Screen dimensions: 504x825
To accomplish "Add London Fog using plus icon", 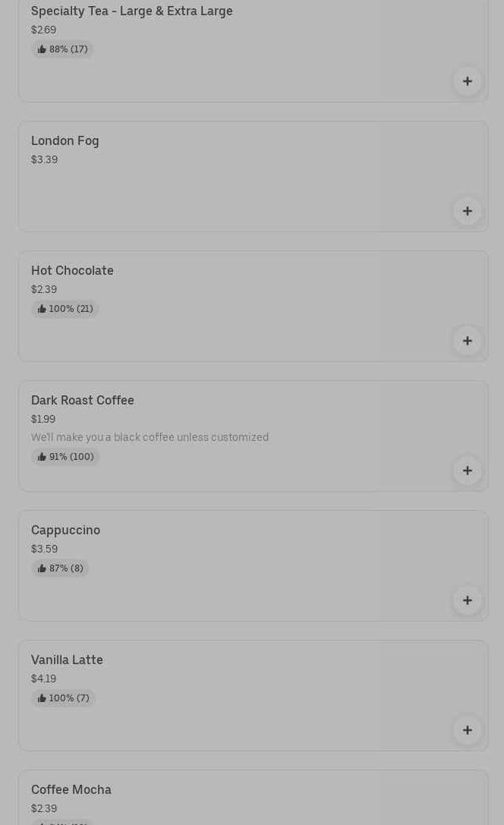I will (x=467, y=211).
